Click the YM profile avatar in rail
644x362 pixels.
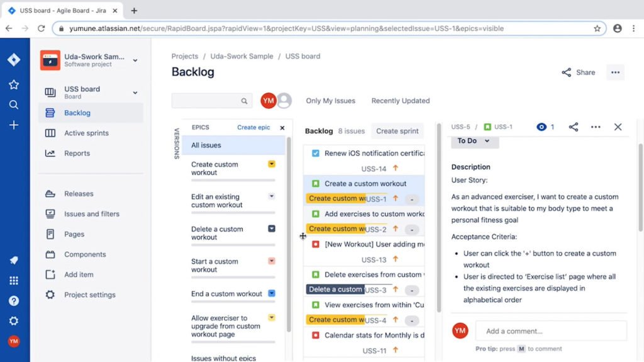[14, 341]
